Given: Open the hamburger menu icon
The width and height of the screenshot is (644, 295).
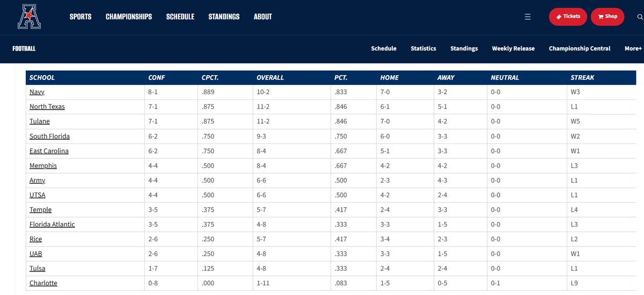Looking at the screenshot, I should [528, 17].
